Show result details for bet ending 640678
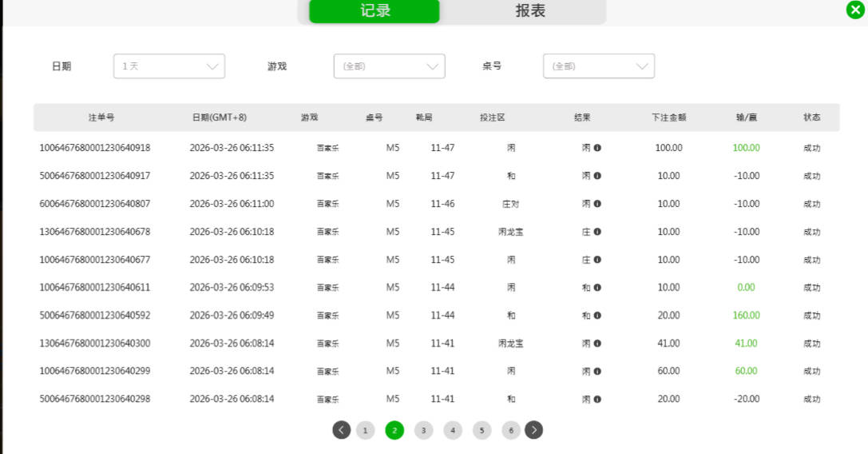 (x=597, y=232)
